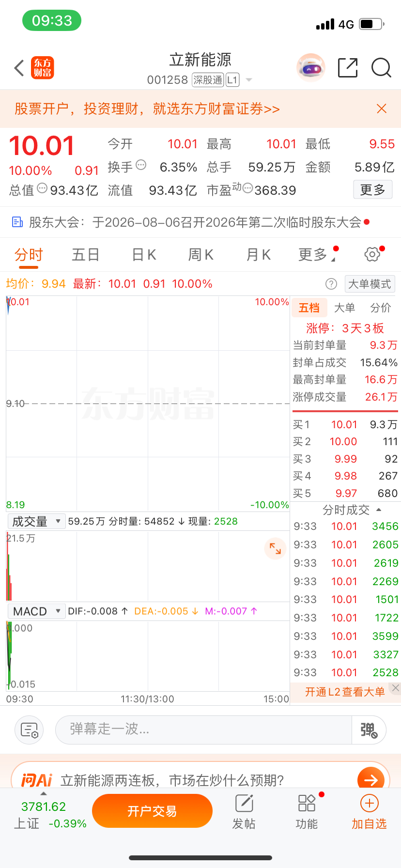Open 立新能源两连板 AI question
Image resolution: width=401 pixels, height=868 pixels.
point(172,780)
